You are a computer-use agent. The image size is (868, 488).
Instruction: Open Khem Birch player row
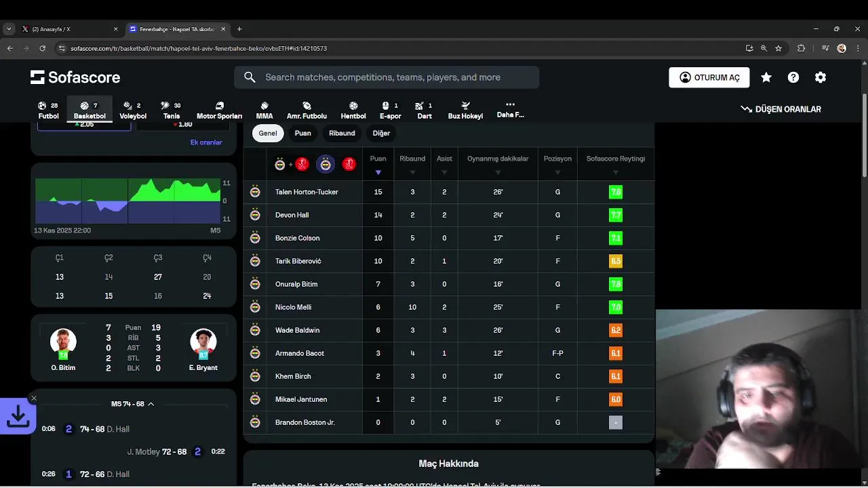449,376
